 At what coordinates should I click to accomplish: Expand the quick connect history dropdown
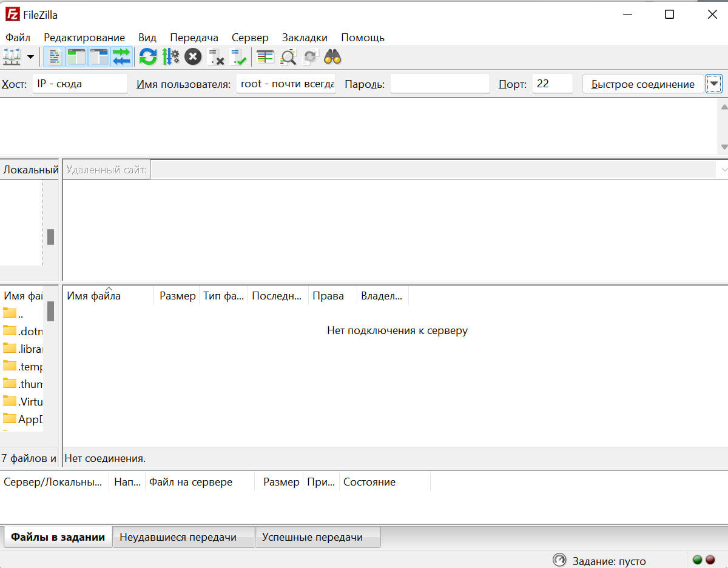[714, 84]
